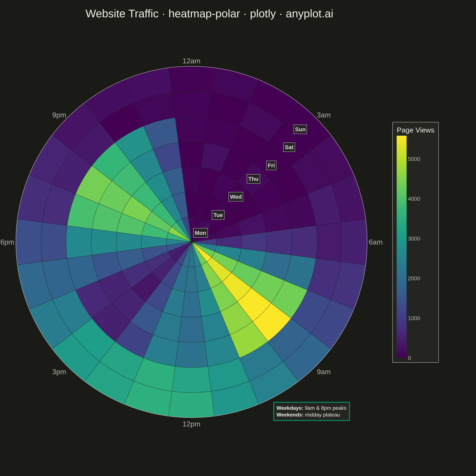476x476 pixels.
Task: Pick the Thu ring label
Action: pos(253,179)
